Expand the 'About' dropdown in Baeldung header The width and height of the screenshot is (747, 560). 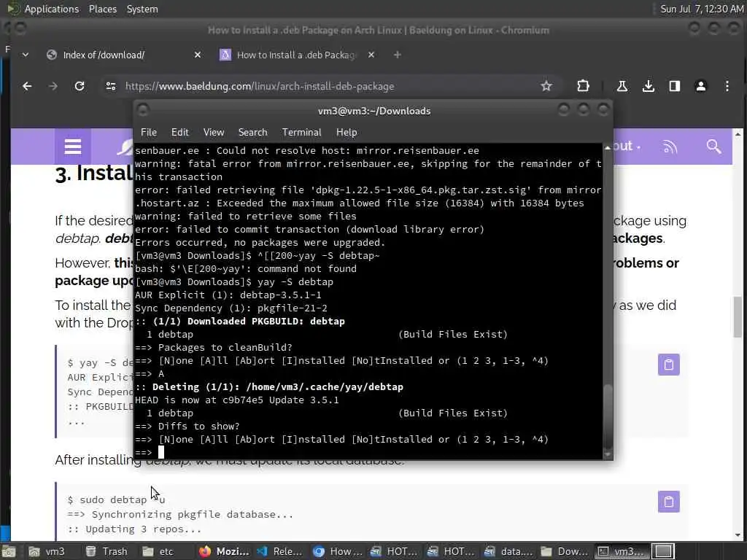626,146
